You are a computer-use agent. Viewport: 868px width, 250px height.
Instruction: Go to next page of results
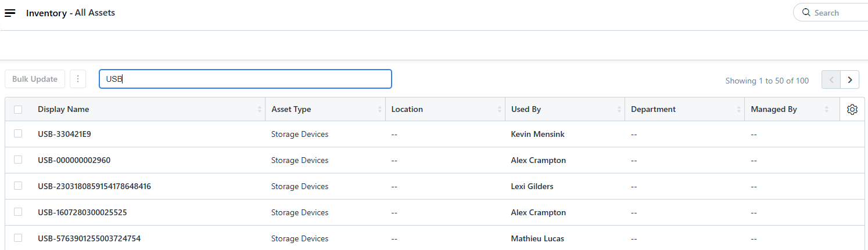pyautogui.click(x=850, y=79)
